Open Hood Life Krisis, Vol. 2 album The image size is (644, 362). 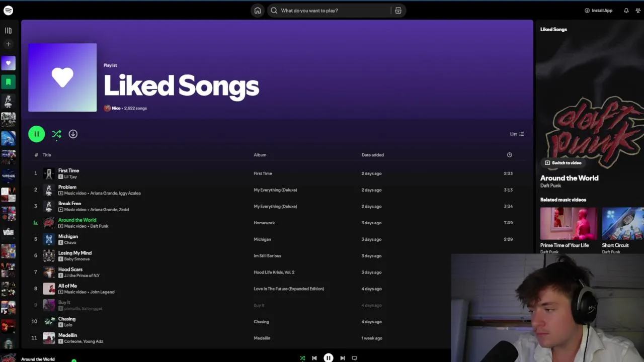tap(274, 273)
